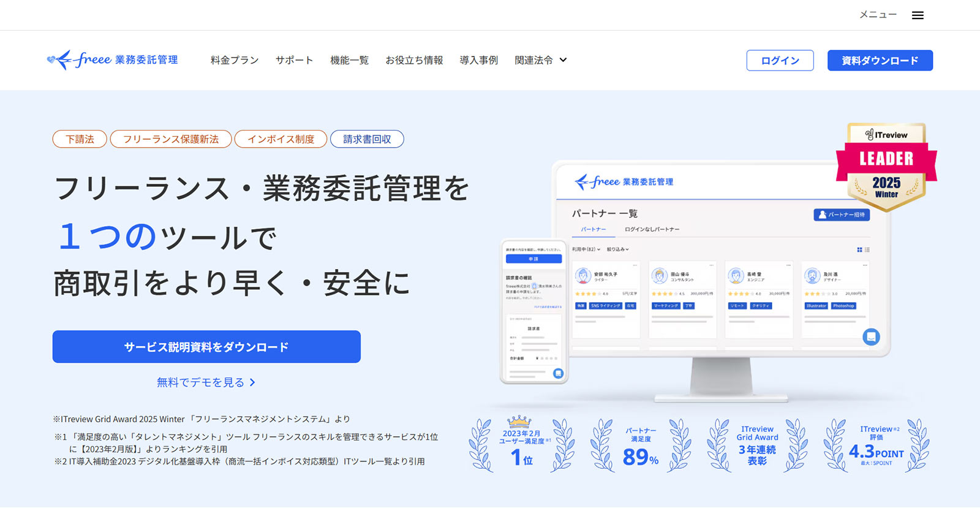Select the インボイス制度 tag
This screenshot has height=508, width=980.
[x=281, y=139]
